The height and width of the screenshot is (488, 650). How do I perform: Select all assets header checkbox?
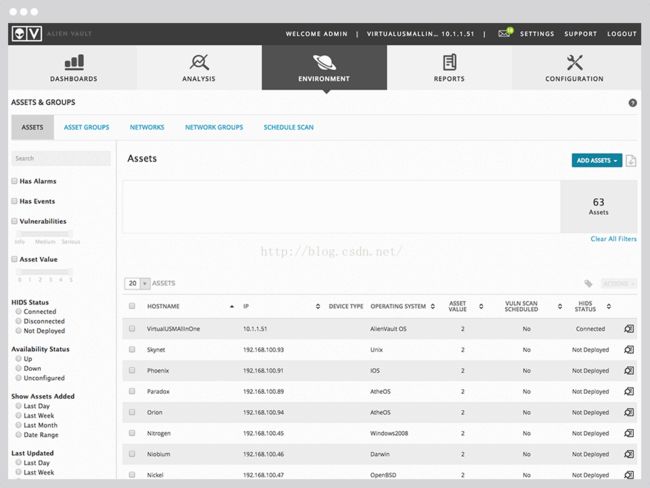[x=132, y=306]
